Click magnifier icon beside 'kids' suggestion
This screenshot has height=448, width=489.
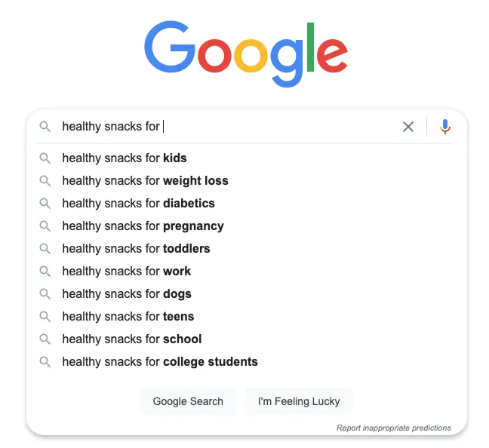[45, 158]
